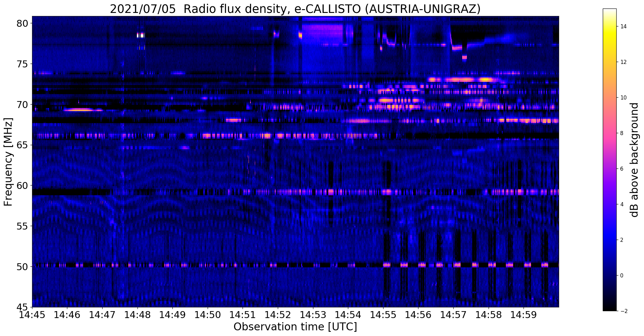Click the 14:52 time tick label
The image size is (644, 336).
click(278, 315)
